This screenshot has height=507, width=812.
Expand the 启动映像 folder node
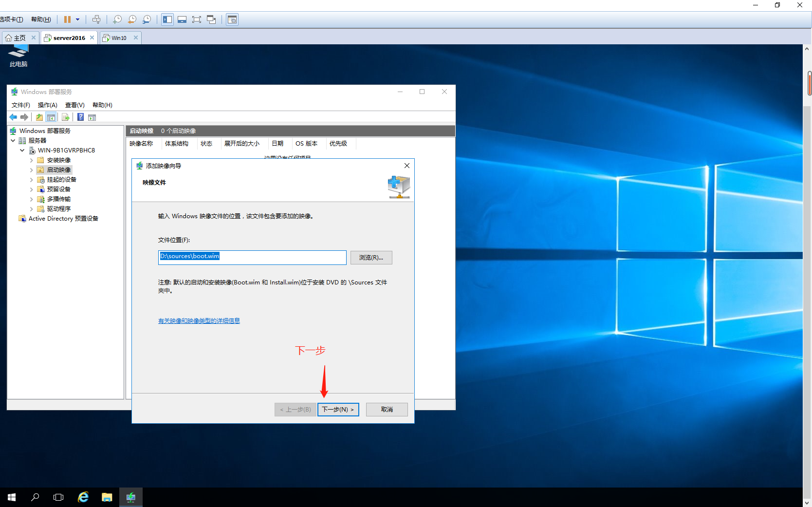[32, 170]
